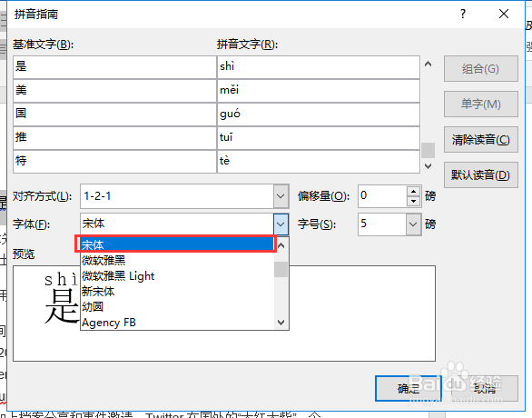This screenshot has height=418, width=532.
Task: Edit pinyin field containing tuī
Action: coord(319,138)
